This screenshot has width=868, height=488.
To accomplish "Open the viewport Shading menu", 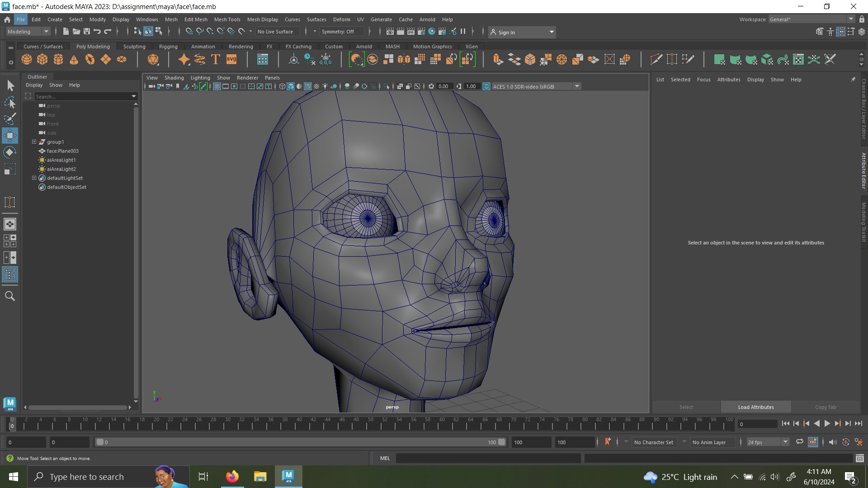I will (x=174, y=78).
